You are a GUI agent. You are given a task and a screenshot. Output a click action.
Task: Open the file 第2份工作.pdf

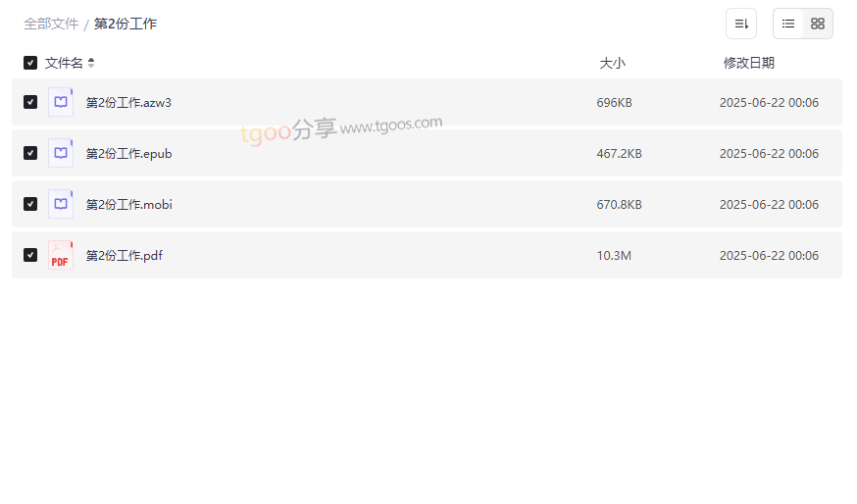pyautogui.click(x=125, y=256)
